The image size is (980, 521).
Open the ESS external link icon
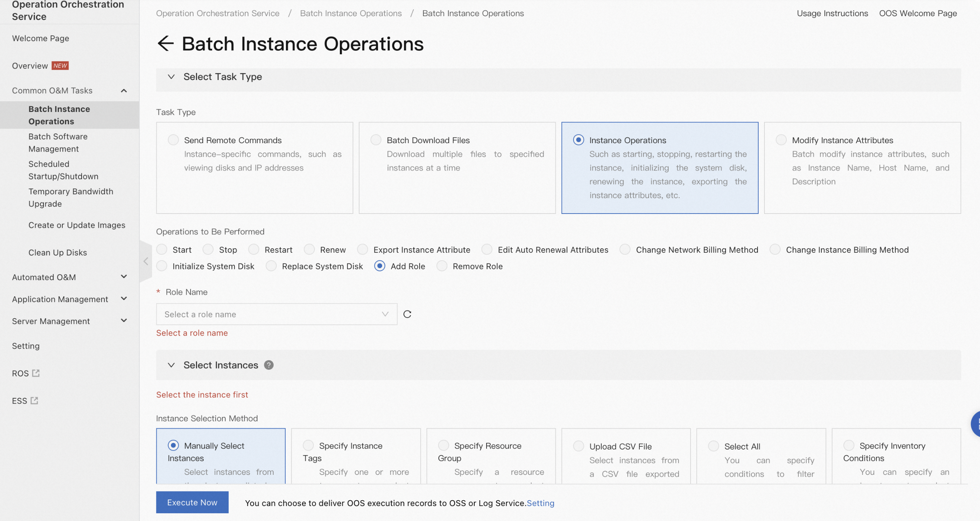pos(34,401)
